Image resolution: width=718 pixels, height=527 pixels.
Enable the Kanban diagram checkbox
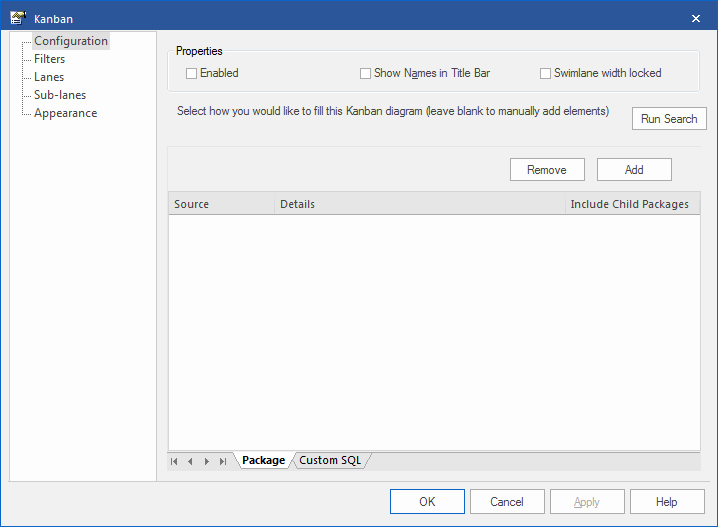click(x=192, y=73)
